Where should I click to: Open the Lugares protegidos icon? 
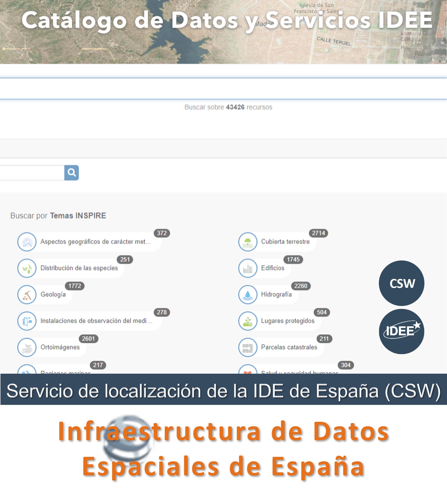248,321
